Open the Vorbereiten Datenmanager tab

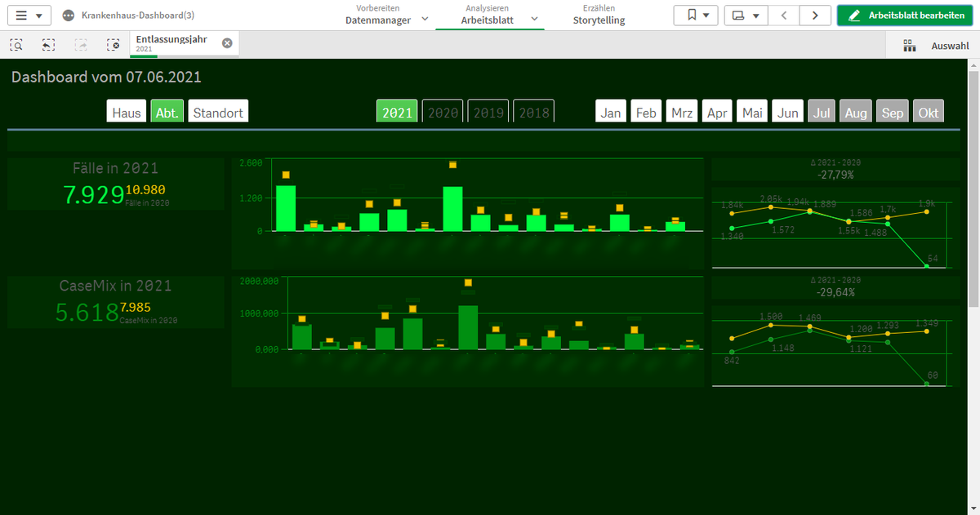[x=377, y=15]
